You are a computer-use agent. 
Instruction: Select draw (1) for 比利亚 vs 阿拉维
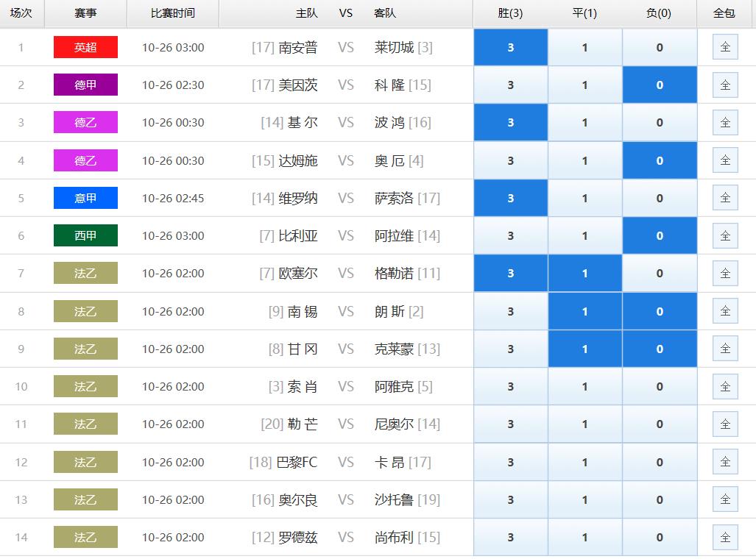pyautogui.click(x=584, y=235)
